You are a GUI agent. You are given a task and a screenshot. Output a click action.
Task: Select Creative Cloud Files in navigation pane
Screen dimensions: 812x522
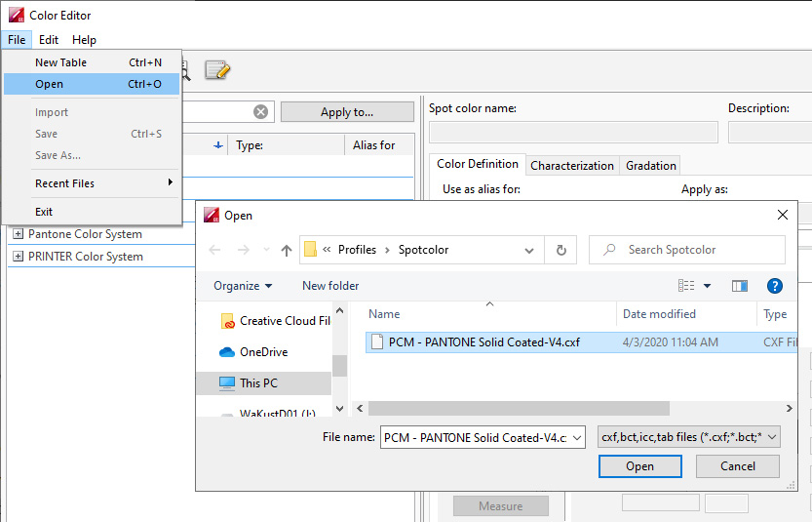click(275, 321)
